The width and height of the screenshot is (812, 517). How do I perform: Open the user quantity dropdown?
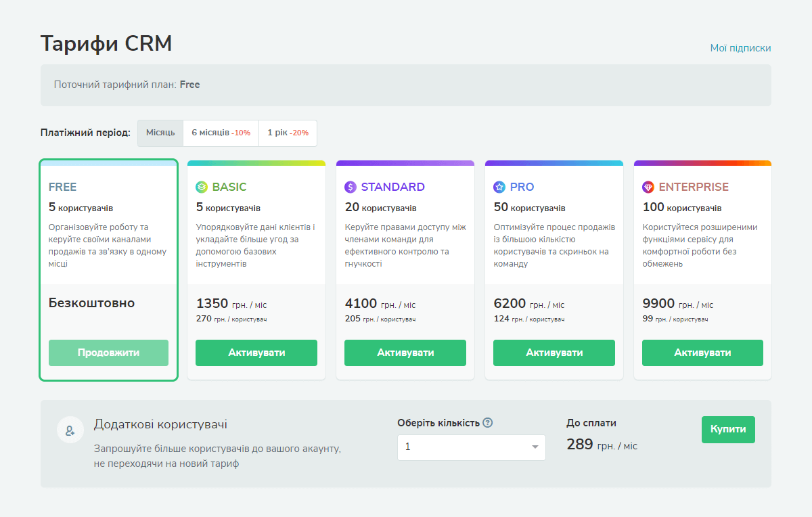[471, 447]
